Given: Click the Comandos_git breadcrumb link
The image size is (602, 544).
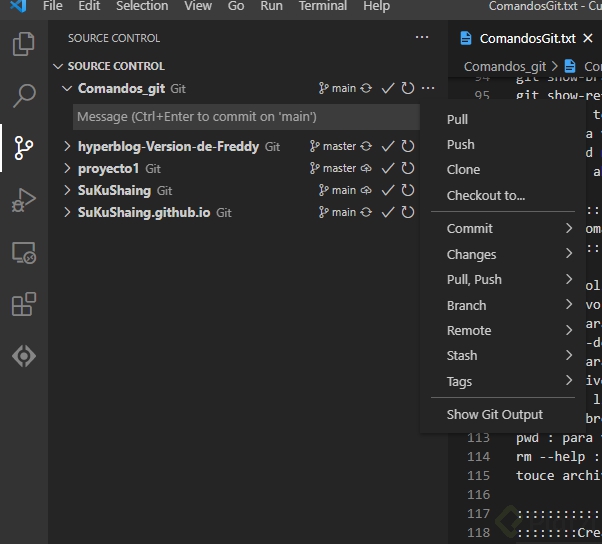Looking at the screenshot, I should 504,67.
